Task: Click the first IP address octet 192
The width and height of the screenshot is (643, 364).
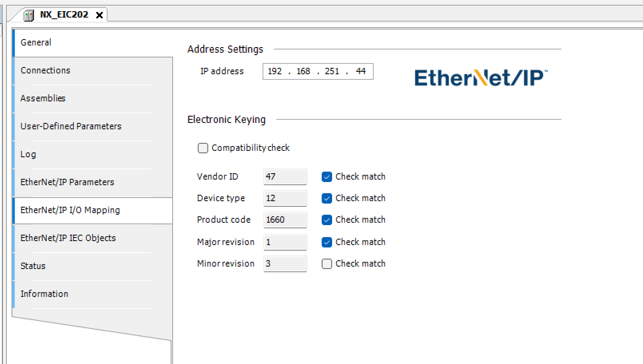Action: 275,71
